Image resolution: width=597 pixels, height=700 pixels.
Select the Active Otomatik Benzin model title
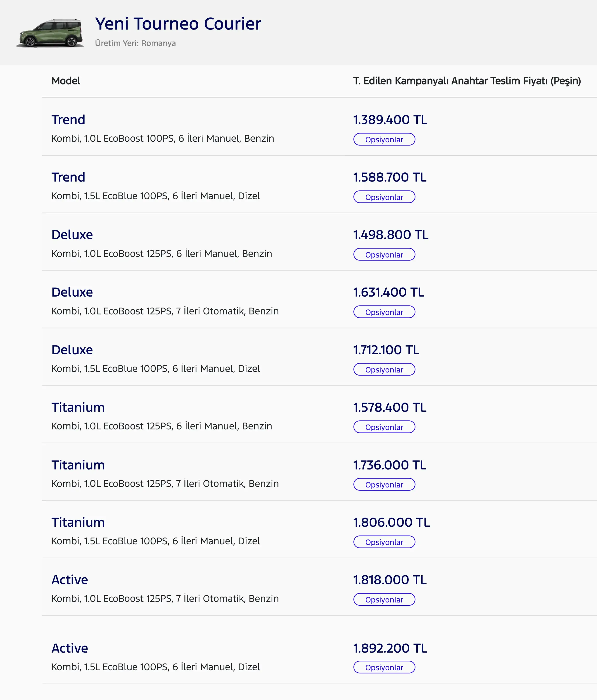[70, 580]
